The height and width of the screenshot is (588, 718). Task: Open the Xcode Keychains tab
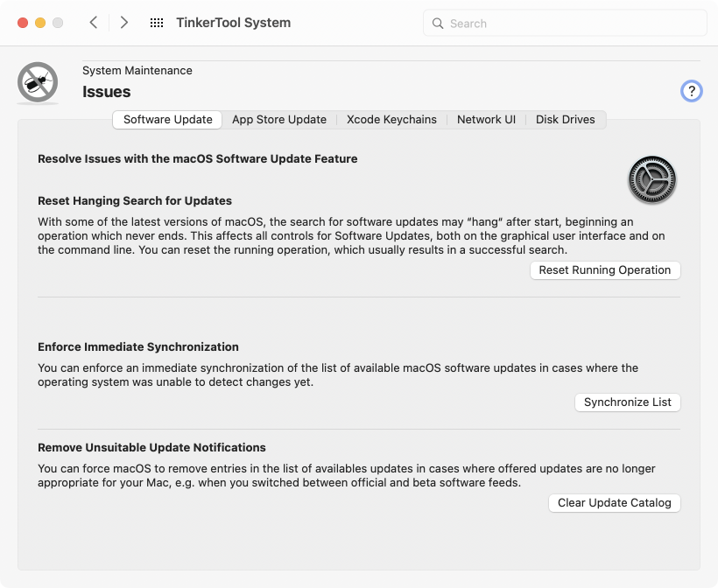point(391,120)
